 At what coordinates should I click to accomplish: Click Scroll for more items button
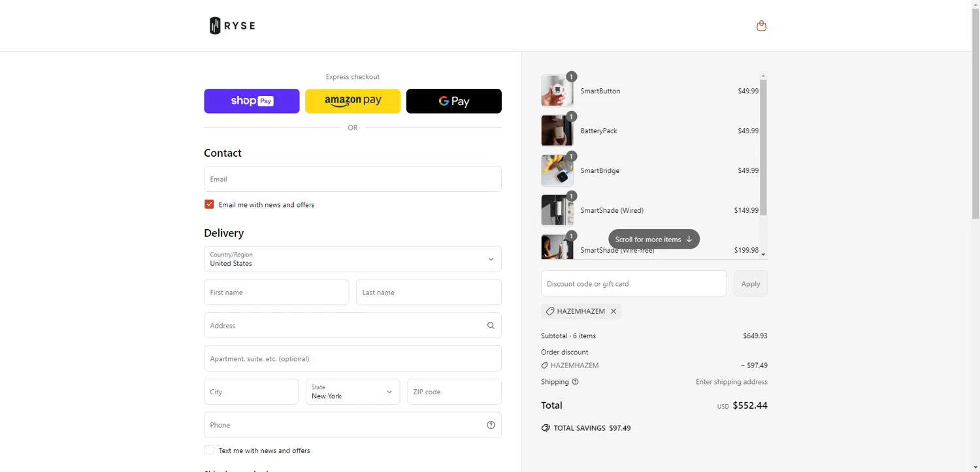(x=653, y=239)
